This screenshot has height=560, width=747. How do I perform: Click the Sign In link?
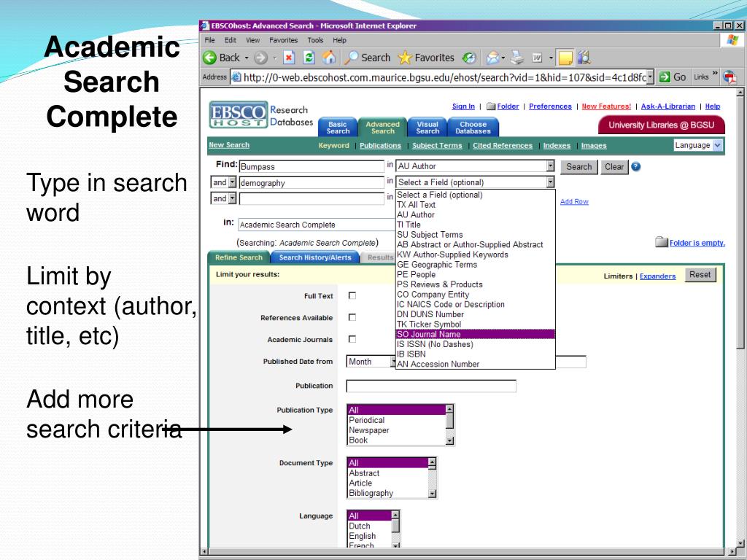463,106
